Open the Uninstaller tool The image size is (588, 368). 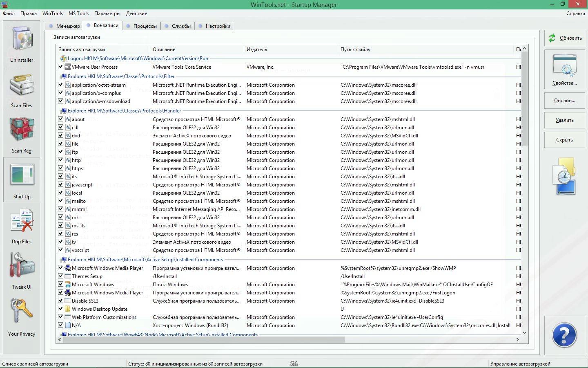click(22, 44)
